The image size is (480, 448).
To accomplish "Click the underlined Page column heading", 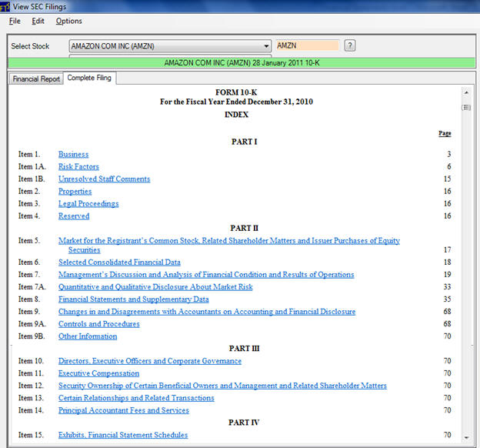I will click(x=445, y=133).
